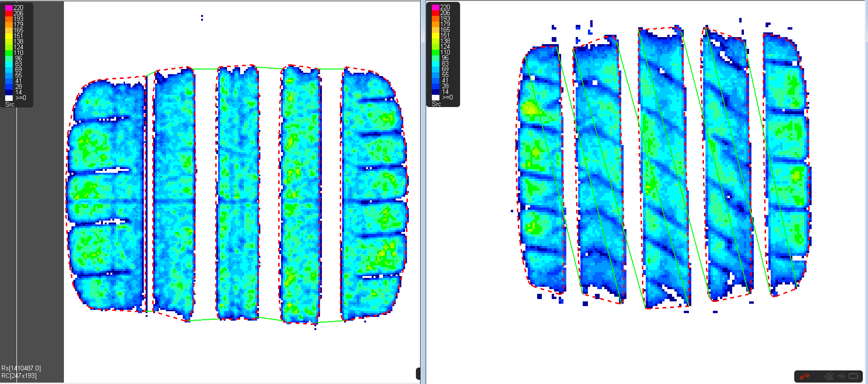Screen dimensions: 868x384
Task: Click the audio waveform icon
Action: pyautogui.click(x=841, y=376)
